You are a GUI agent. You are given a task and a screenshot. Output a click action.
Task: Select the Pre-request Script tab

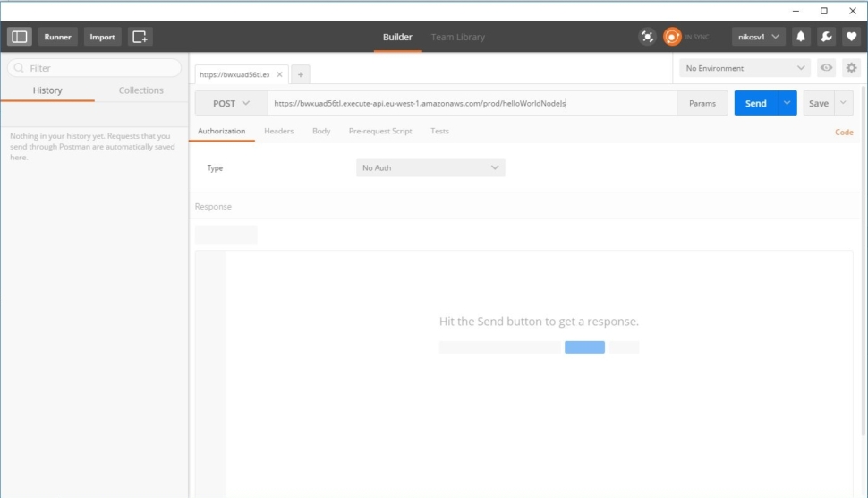point(380,131)
